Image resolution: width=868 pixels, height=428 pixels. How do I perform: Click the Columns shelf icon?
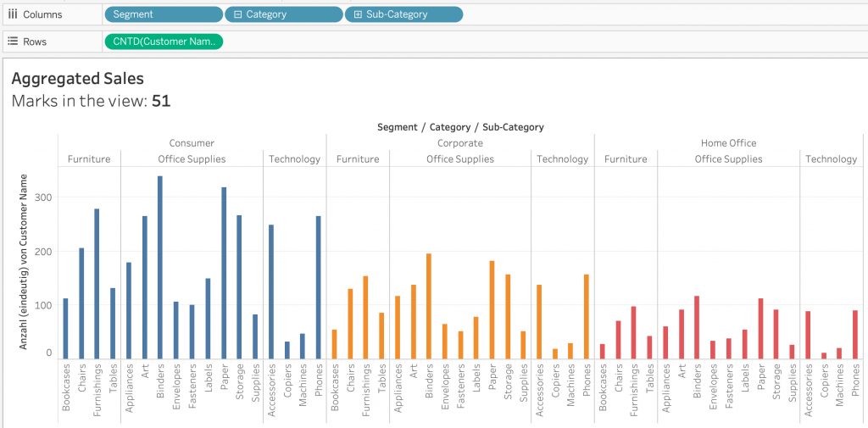pos(13,14)
